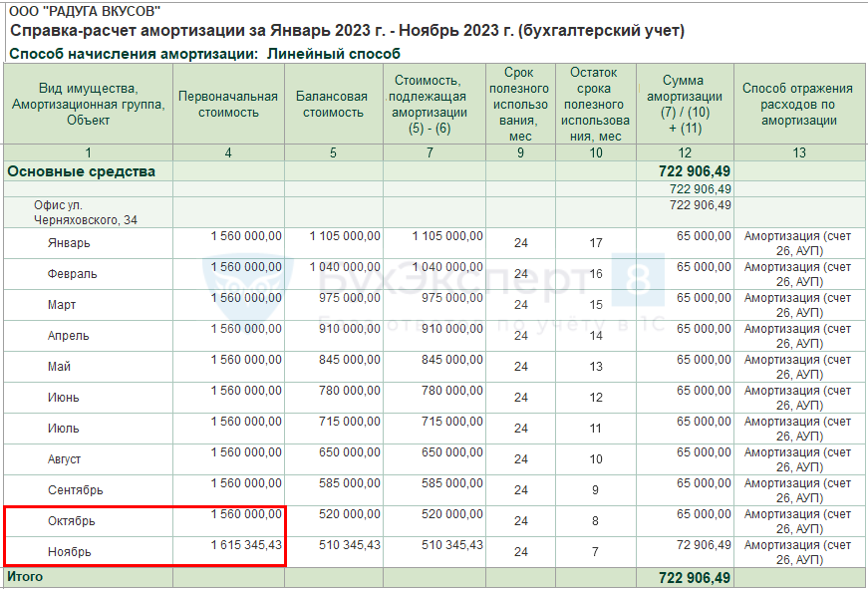The height and width of the screenshot is (589, 868).
Task: Select the ООО "РАДУГА ВКУСОВ" organization name
Action: pyautogui.click(x=85, y=10)
